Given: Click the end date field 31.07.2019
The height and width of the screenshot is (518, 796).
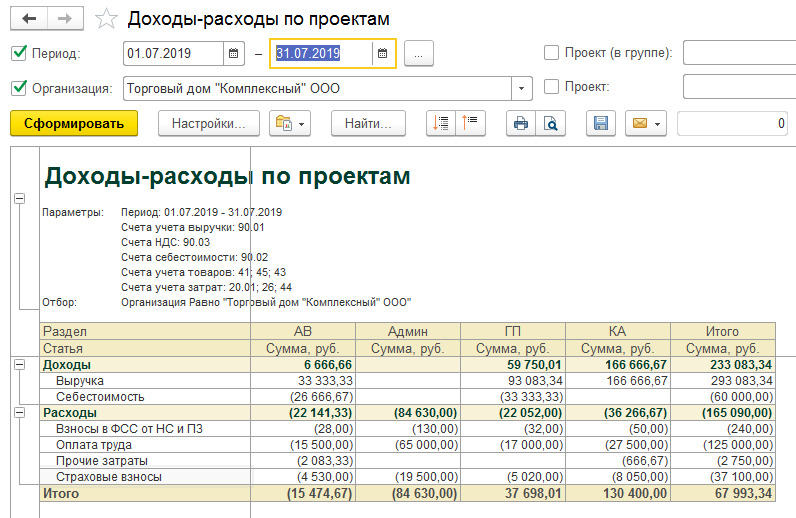Looking at the screenshot, I should [322, 53].
